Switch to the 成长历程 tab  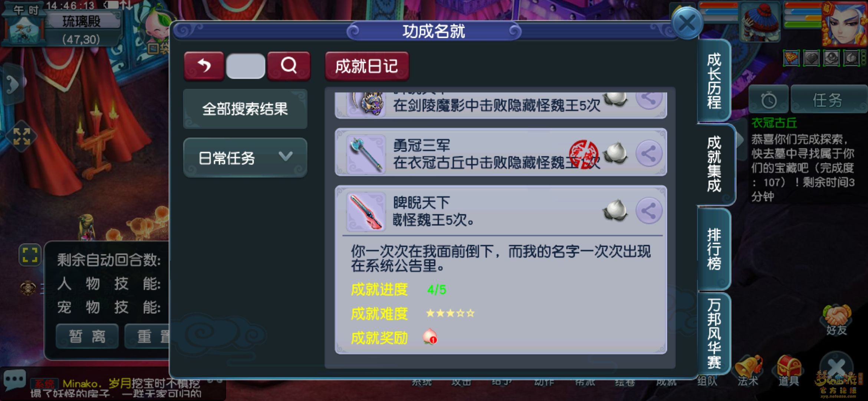tap(714, 81)
